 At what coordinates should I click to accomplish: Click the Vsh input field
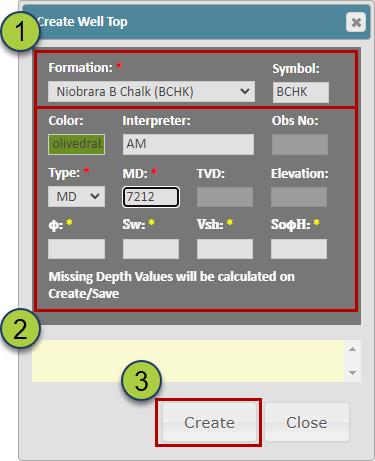(x=225, y=249)
